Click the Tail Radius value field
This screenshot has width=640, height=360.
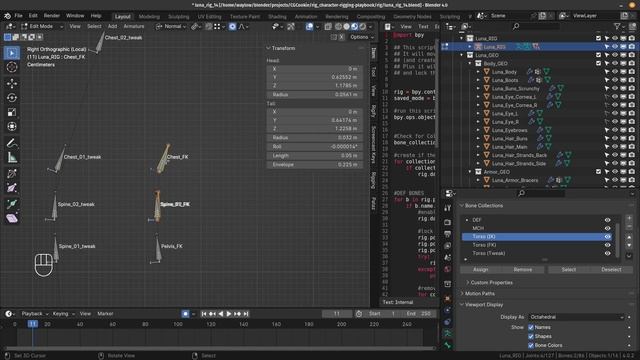(x=315, y=138)
